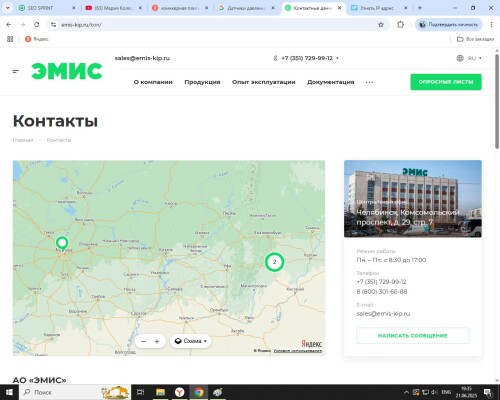Open the browser extensions puzzle icon
This screenshot has width=500, height=400.
click(400, 25)
